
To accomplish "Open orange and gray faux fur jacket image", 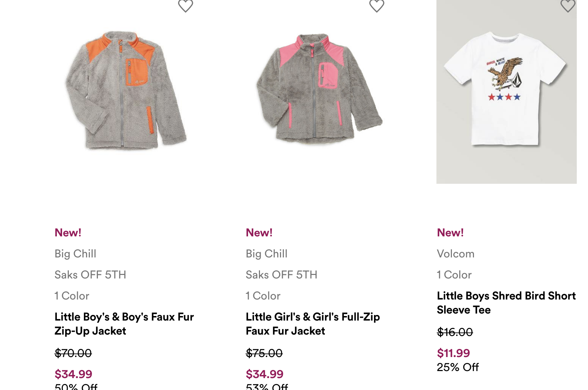I will [x=126, y=90].
